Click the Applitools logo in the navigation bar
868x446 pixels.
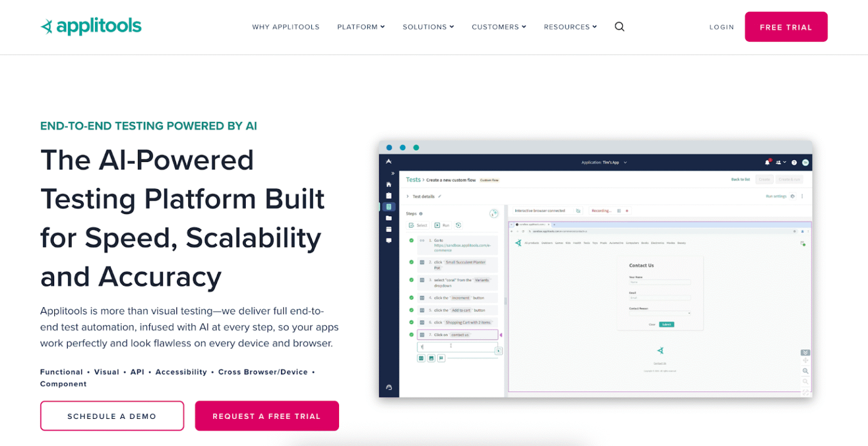pos(91,26)
